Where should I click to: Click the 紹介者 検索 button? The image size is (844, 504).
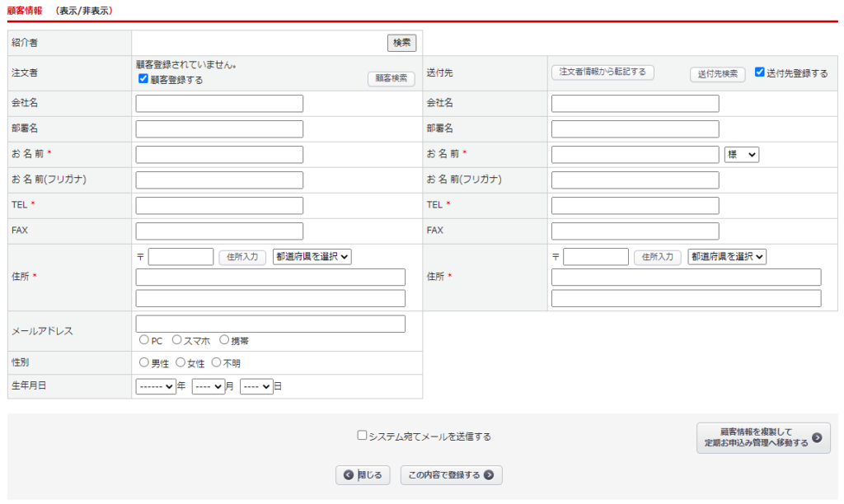tap(401, 43)
